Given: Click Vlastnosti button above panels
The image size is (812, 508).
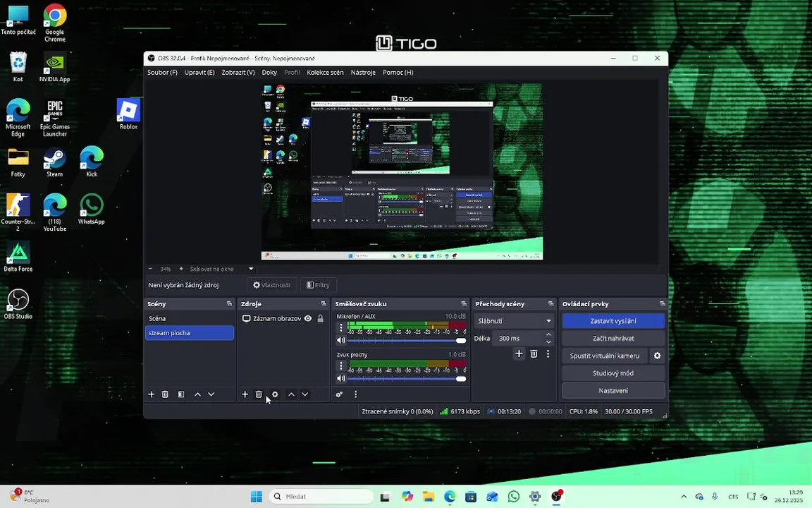Looking at the screenshot, I should pos(271,285).
